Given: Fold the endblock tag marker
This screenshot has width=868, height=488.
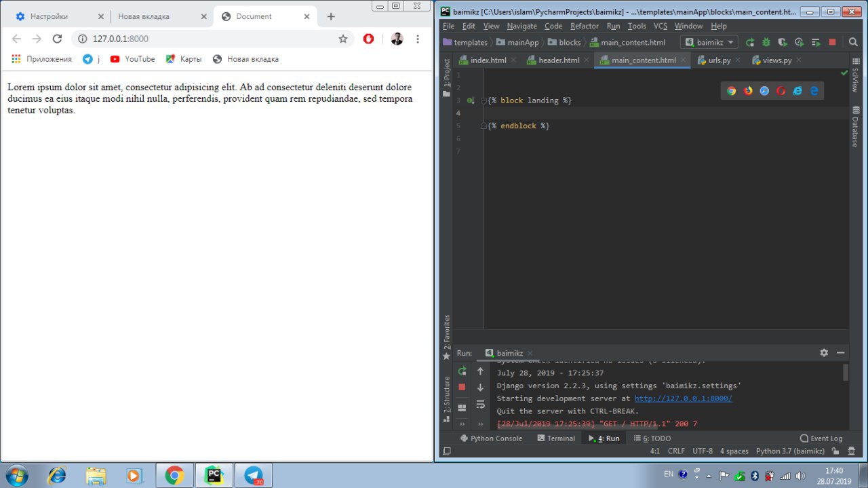Looking at the screenshot, I should (484, 126).
